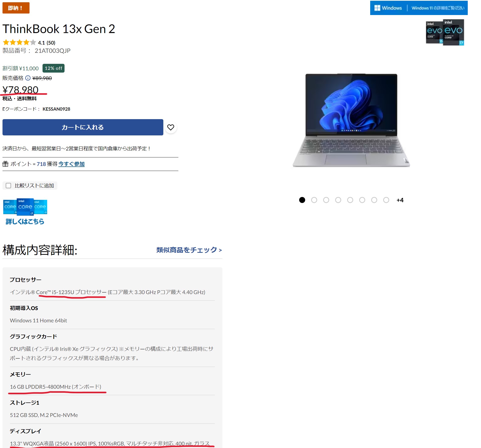Image resolution: width=481 pixels, height=448 pixels.
Task: Click the 12% off discount badge
Action: 54,68
